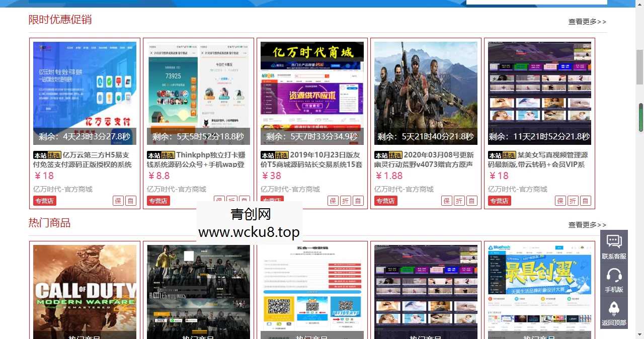Image resolution: width=644 pixels, height=339 pixels.
Task: Click the 手机版 headset icon
Action: tap(614, 278)
